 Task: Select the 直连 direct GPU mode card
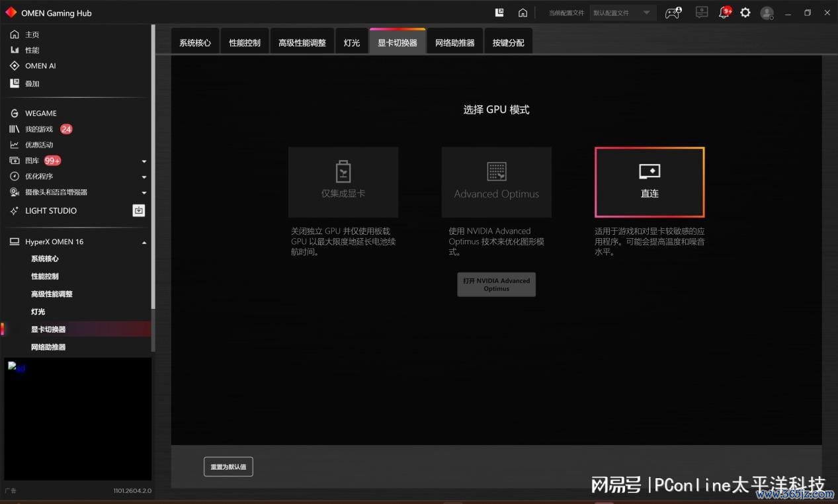649,183
